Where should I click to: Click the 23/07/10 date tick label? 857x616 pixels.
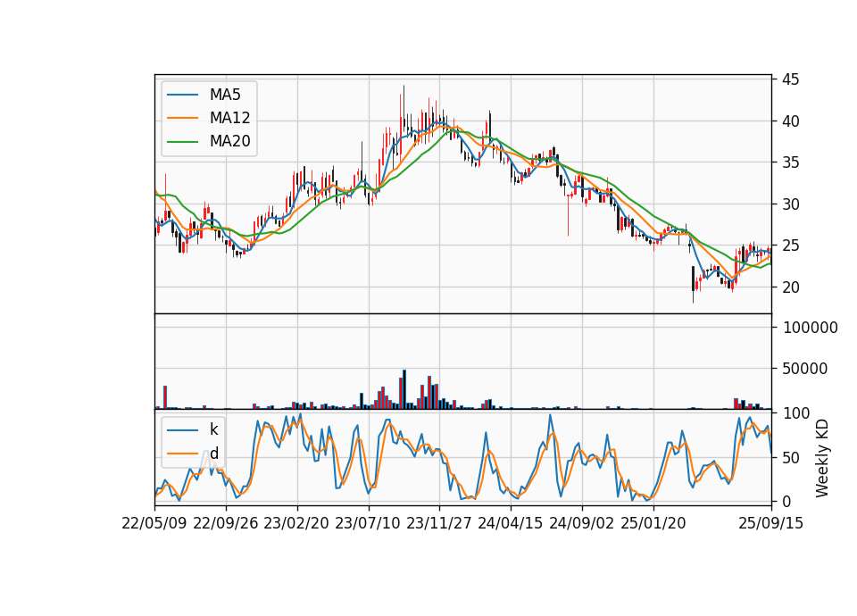tap(368, 523)
